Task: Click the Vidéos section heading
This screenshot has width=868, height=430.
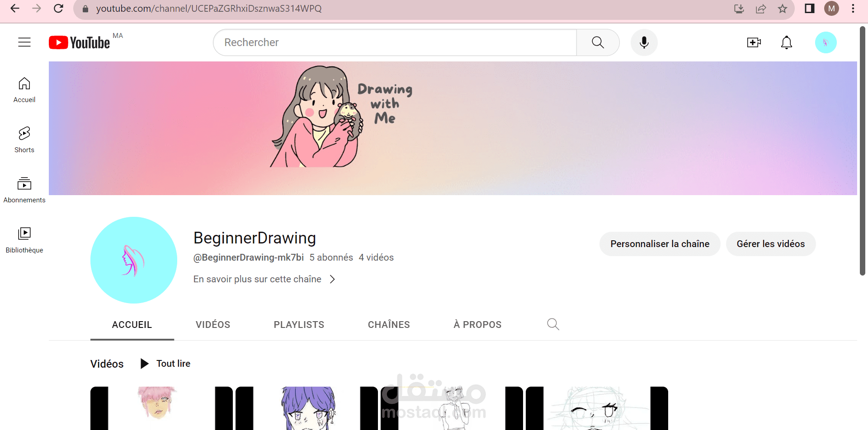Action: pyautogui.click(x=107, y=364)
